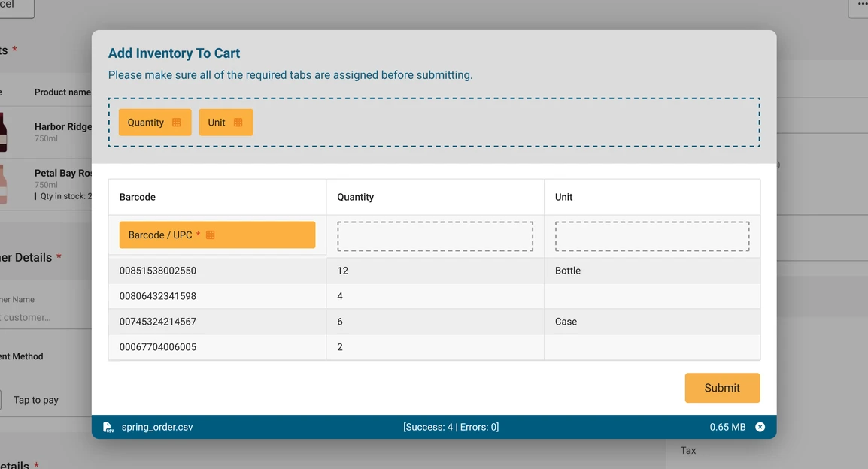Click the 0.65 MB file size
The image size is (868, 469).
tap(727, 427)
